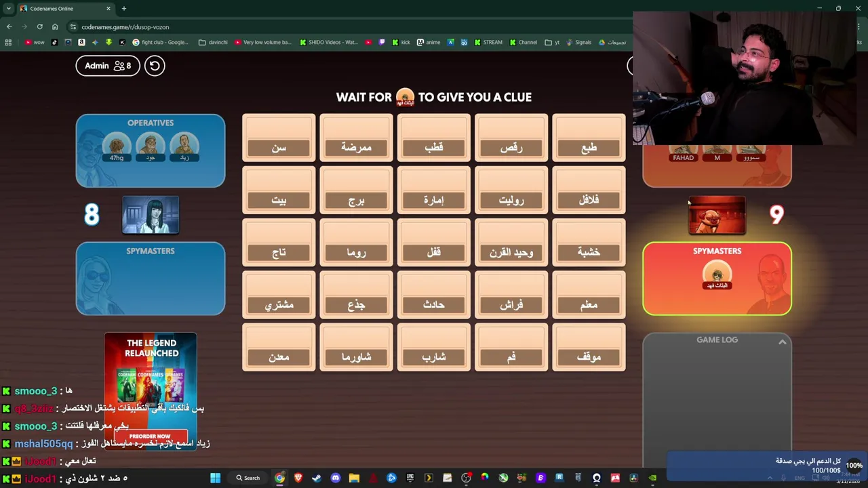Select the word card 'فلافل'

click(x=589, y=190)
